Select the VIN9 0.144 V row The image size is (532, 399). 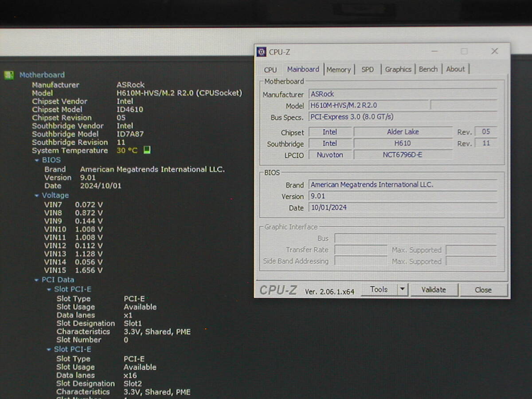point(73,221)
